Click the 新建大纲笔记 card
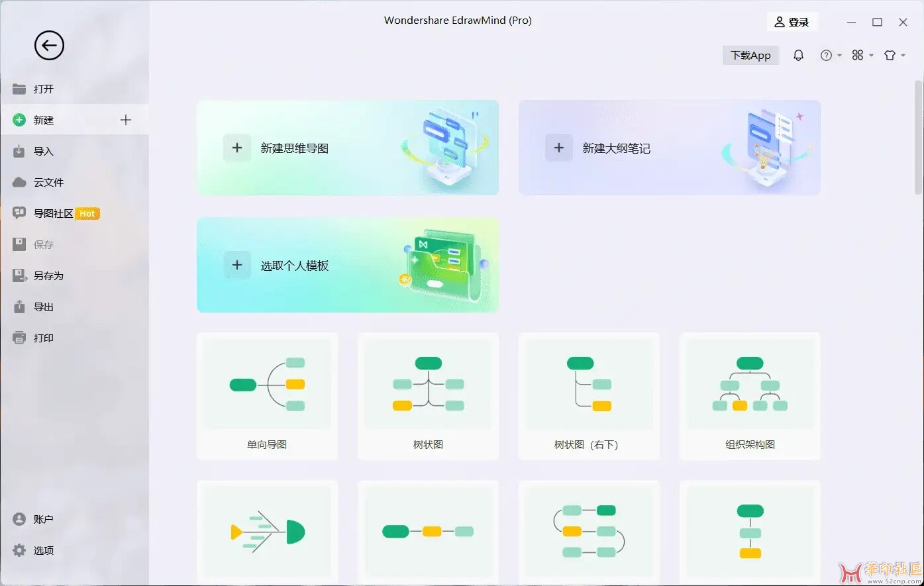 tap(670, 148)
